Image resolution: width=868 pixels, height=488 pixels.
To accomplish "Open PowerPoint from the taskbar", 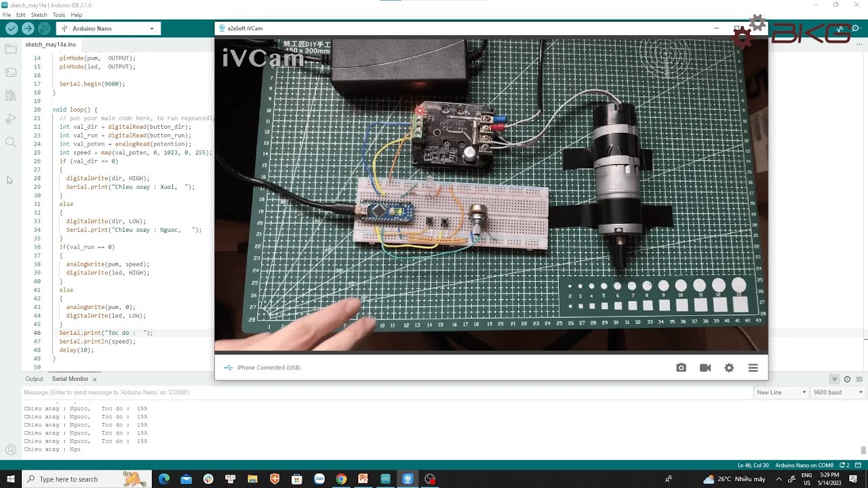I will [363, 479].
